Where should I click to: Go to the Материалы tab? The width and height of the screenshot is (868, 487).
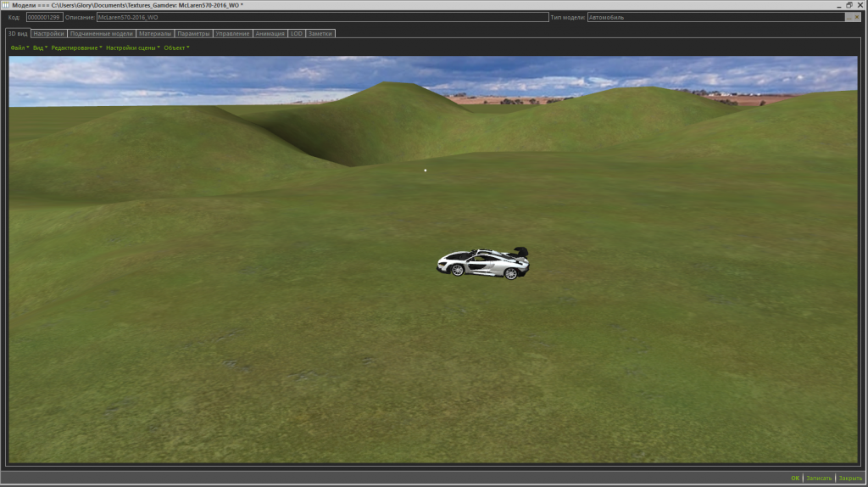pyautogui.click(x=155, y=33)
